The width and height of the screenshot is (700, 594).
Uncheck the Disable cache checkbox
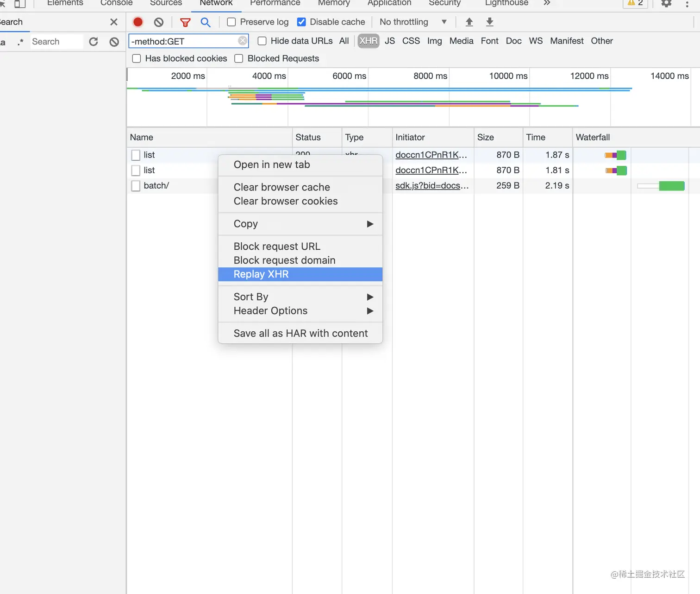click(301, 22)
